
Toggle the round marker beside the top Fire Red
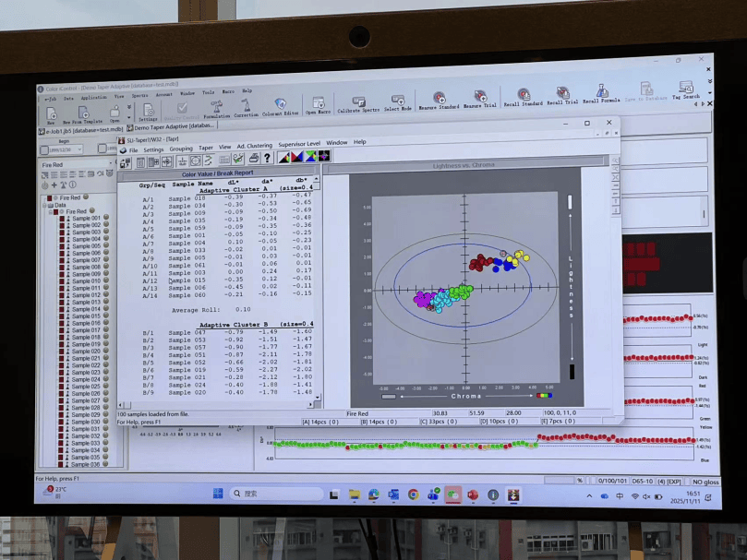point(87,197)
